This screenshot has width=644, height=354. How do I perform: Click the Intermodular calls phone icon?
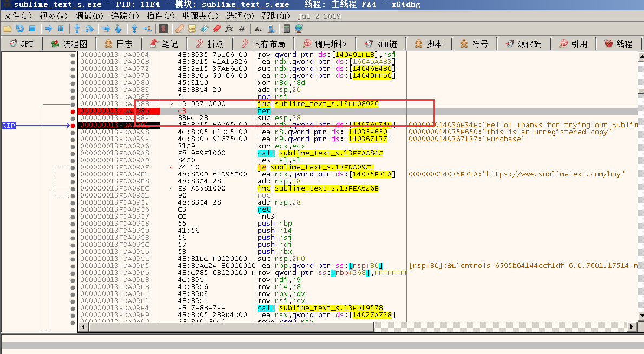click(271, 29)
